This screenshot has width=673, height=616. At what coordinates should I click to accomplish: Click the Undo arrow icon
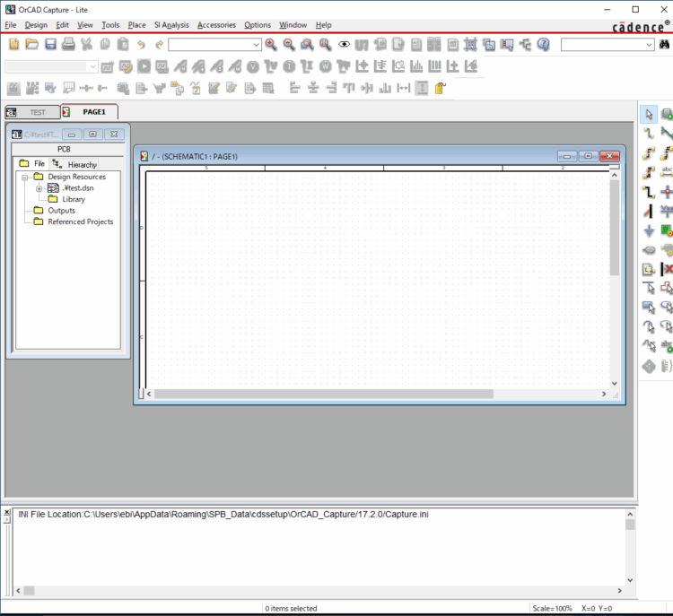[141, 44]
